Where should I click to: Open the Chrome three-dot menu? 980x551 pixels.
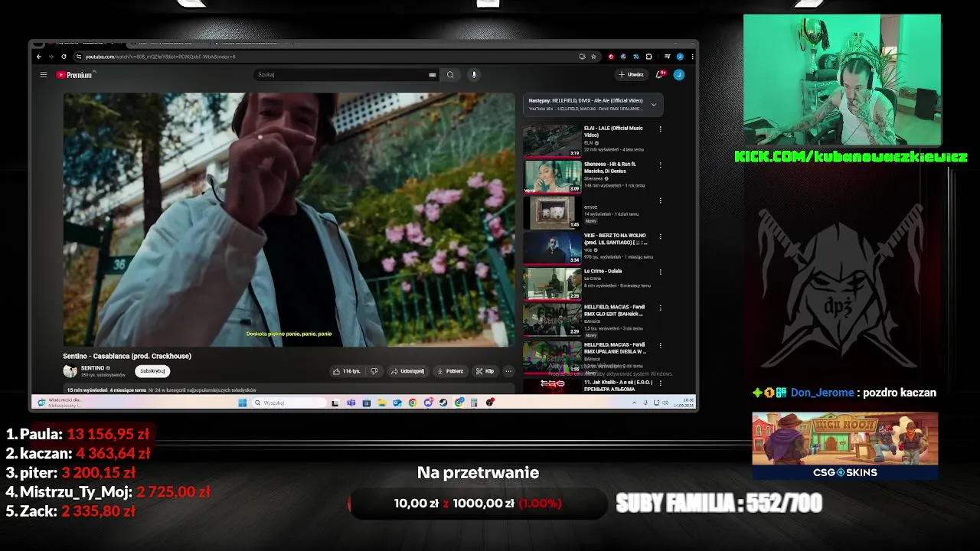pyautogui.click(x=693, y=57)
